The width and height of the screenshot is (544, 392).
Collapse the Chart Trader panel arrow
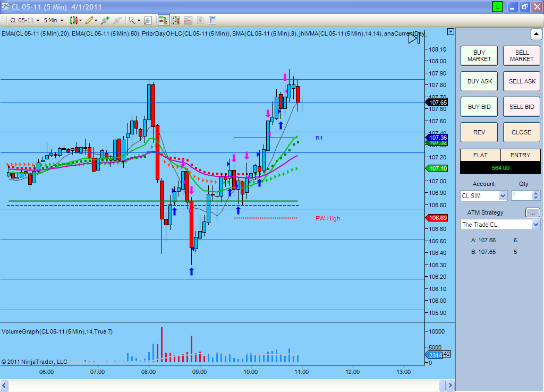pyautogui.click(x=536, y=35)
